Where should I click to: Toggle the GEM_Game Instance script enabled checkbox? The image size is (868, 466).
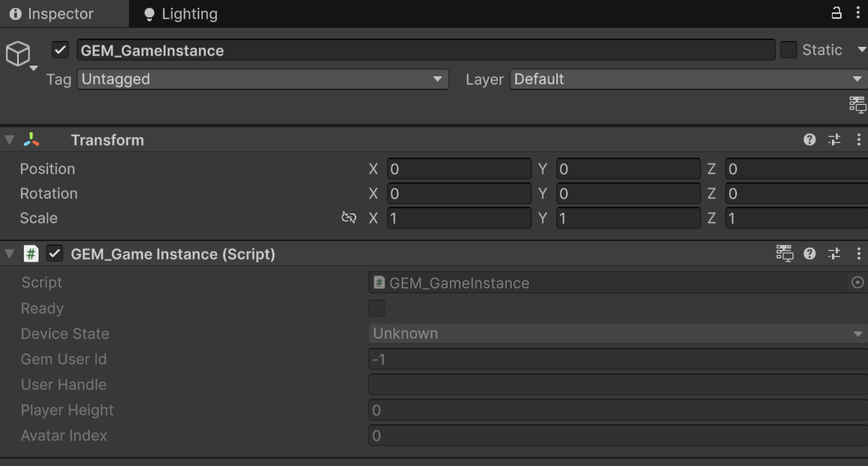click(55, 254)
